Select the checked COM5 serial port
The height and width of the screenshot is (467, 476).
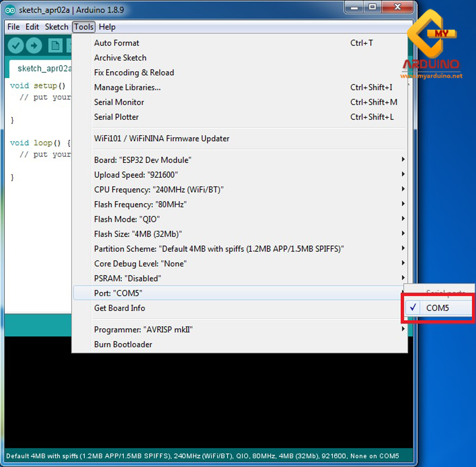[438, 308]
